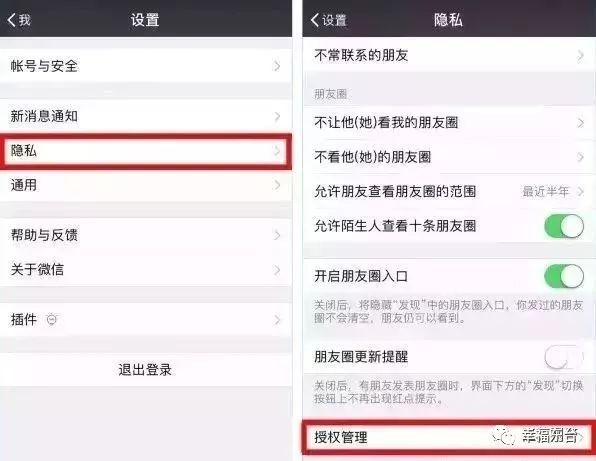The image size is (596, 461).
Task: Open 允许朋友查看朋友圈的范围 setting
Action: pos(449,192)
